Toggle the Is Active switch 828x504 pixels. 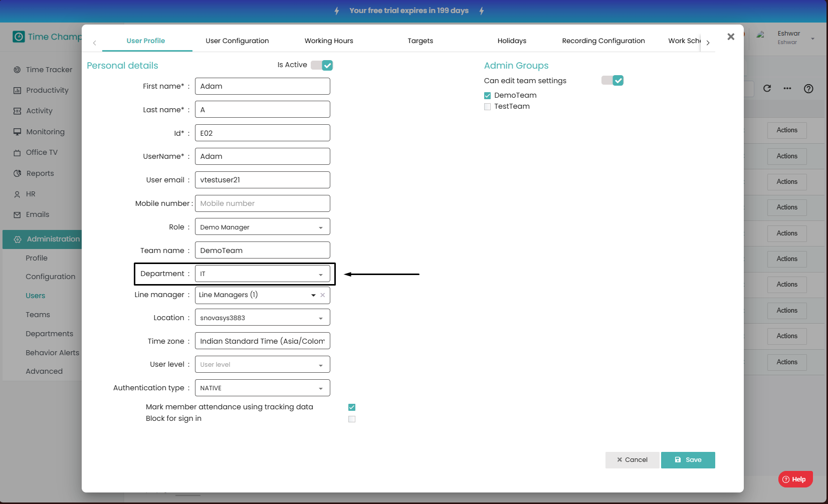coord(322,65)
